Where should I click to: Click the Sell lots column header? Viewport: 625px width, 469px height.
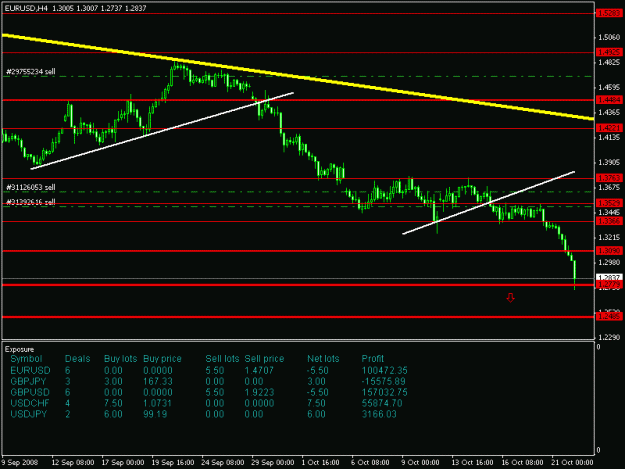click(x=222, y=359)
